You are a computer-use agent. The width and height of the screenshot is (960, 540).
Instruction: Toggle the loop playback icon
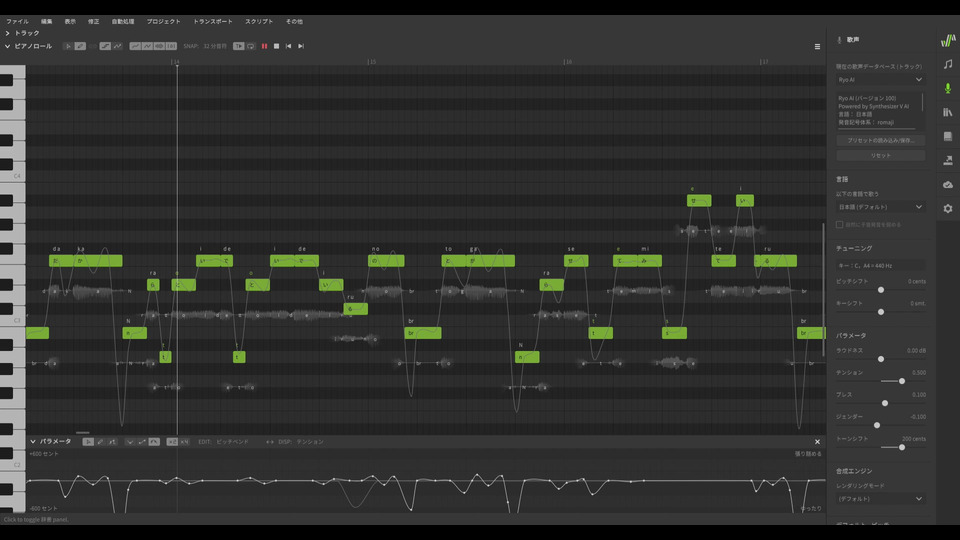(251, 47)
